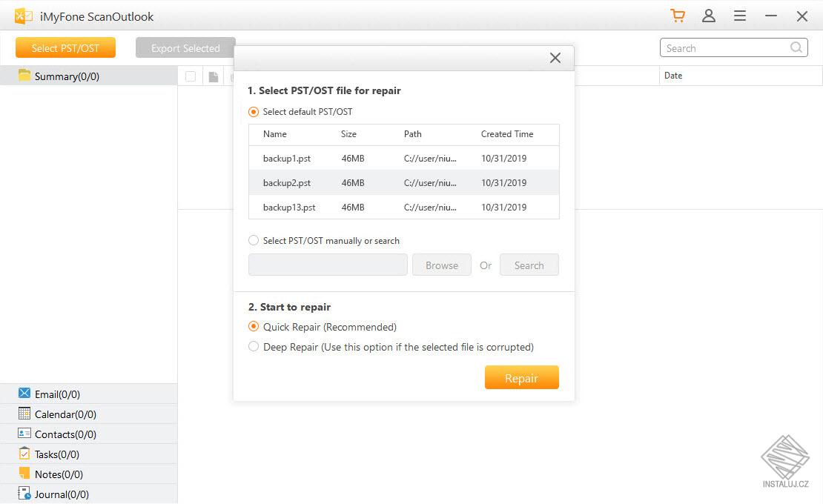823x504 pixels.
Task: Minimize the ScanOutlook window
Action: 771,16
